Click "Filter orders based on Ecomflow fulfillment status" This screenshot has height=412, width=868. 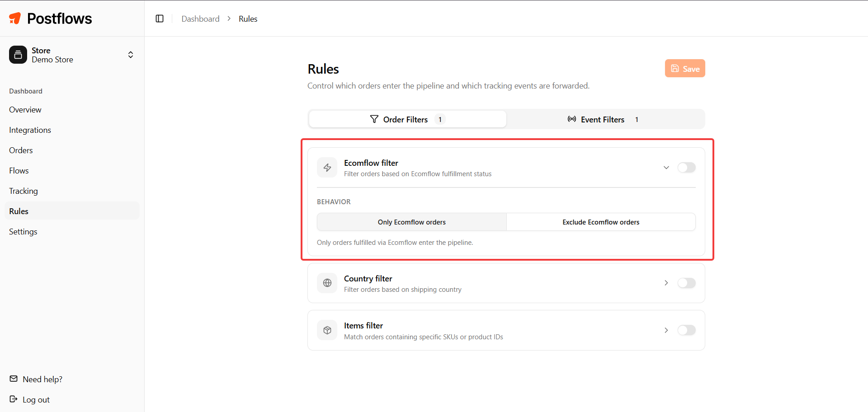click(x=418, y=174)
